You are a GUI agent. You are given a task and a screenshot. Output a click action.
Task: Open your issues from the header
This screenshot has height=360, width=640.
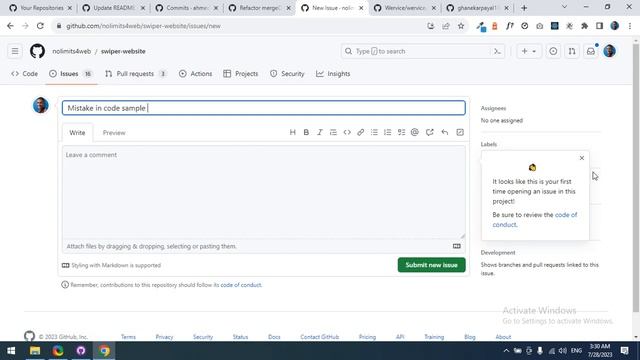(553, 51)
